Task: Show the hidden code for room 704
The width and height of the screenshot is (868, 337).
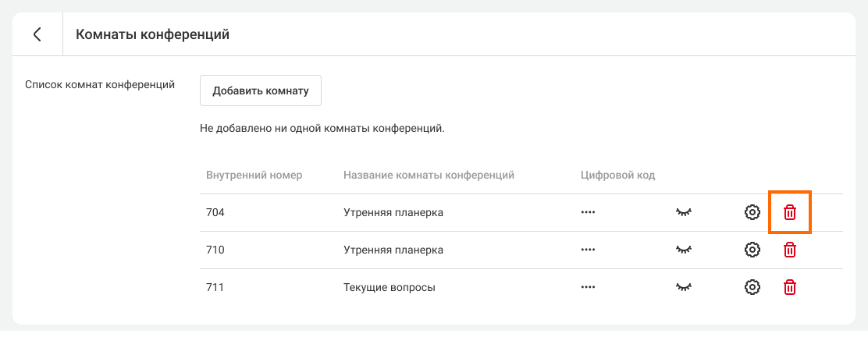Action: point(684,212)
